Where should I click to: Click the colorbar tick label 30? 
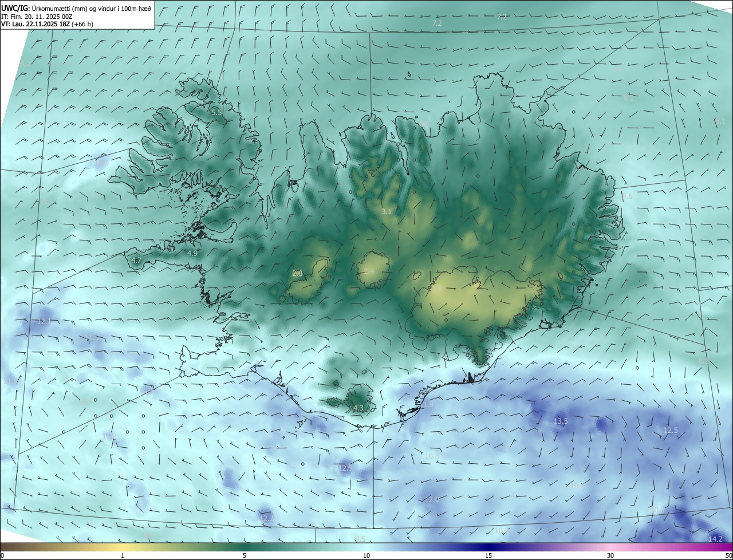(610, 555)
